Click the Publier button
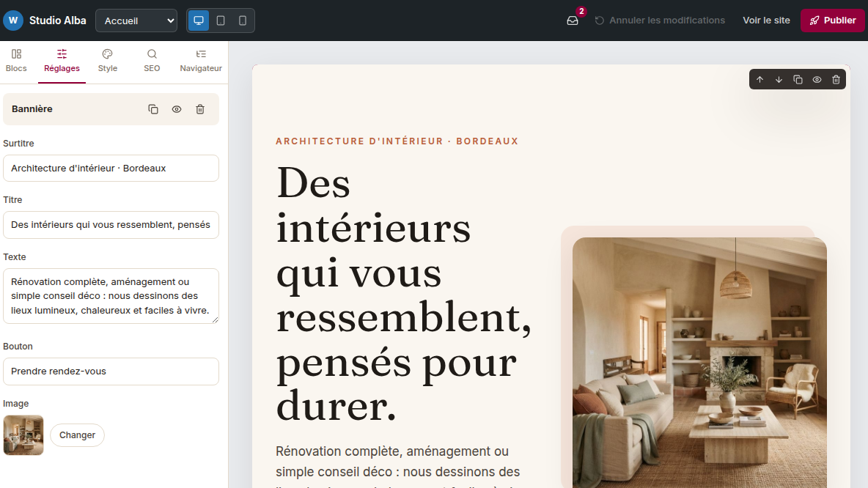This screenshot has height=488, width=868. 833,21
